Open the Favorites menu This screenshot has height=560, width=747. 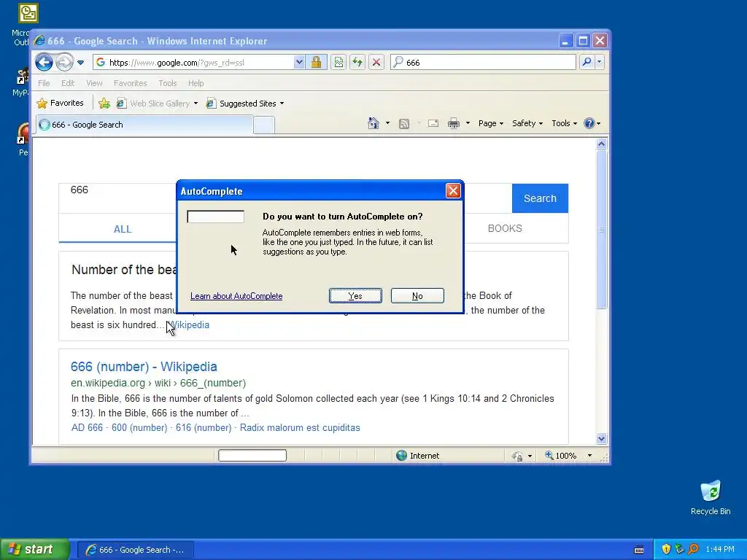[130, 83]
